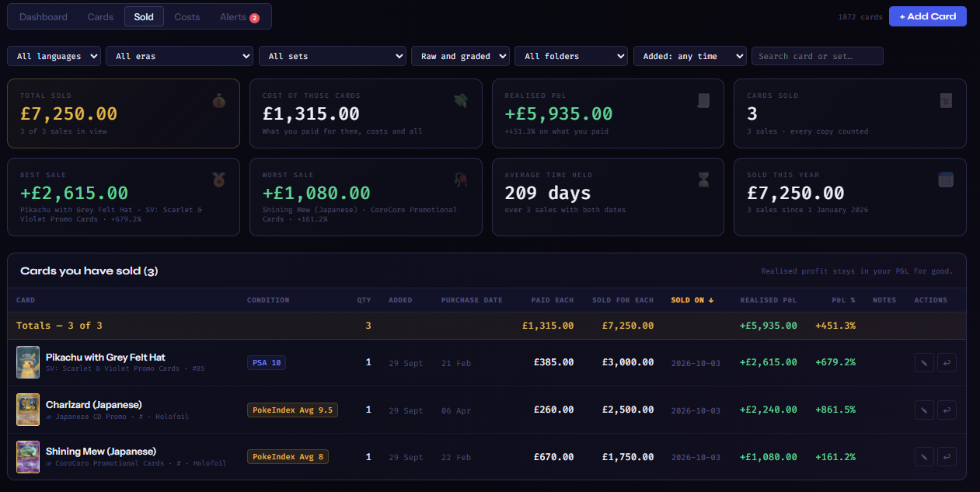Click the 06 Apr purchase date
Viewport: 980px width, 492px height.
click(x=456, y=410)
